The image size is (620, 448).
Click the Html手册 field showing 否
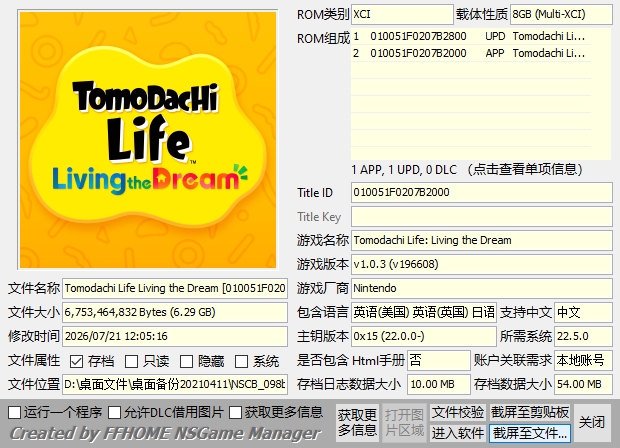click(439, 360)
